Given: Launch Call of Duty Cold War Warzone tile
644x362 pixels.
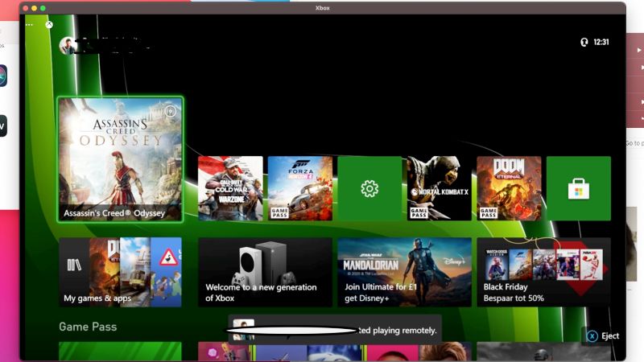Looking at the screenshot, I should pyautogui.click(x=230, y=188).
